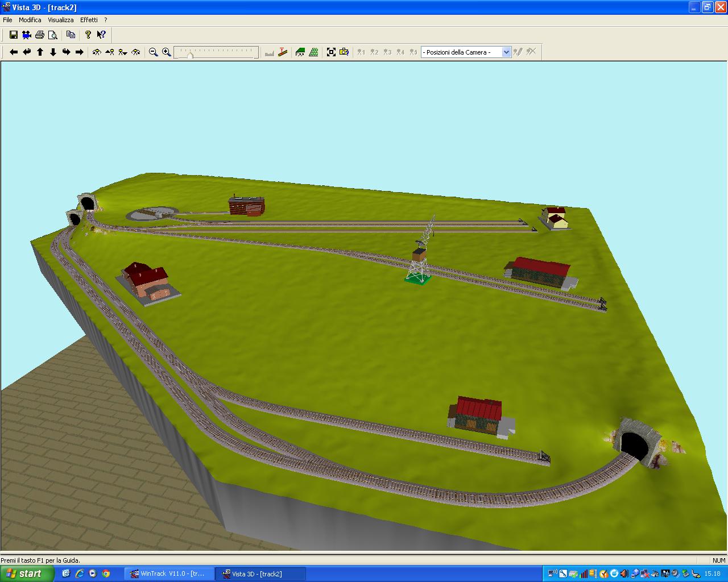Open print preview icon
The image size is (728, 582).
tap(53, 35)
